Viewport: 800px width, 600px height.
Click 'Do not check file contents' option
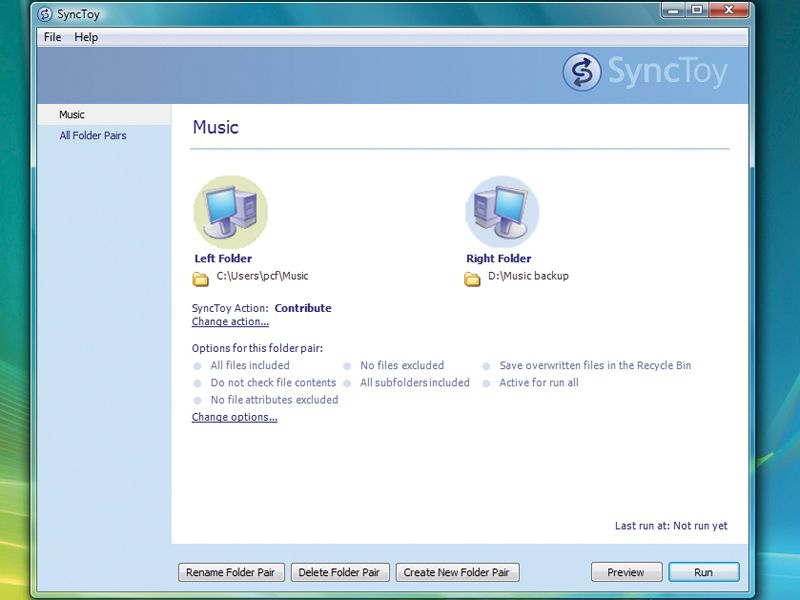coord(273,383)
